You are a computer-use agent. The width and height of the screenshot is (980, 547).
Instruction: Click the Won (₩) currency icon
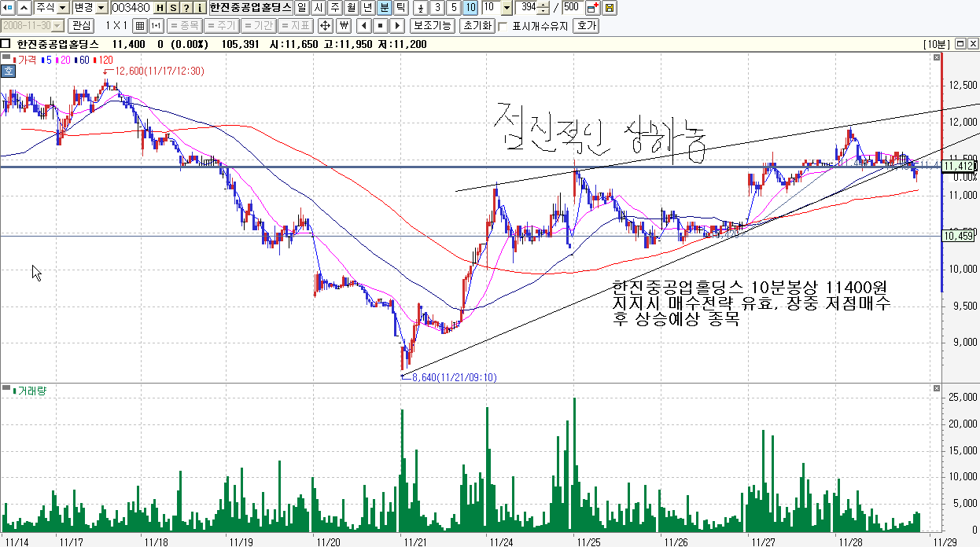343,26
